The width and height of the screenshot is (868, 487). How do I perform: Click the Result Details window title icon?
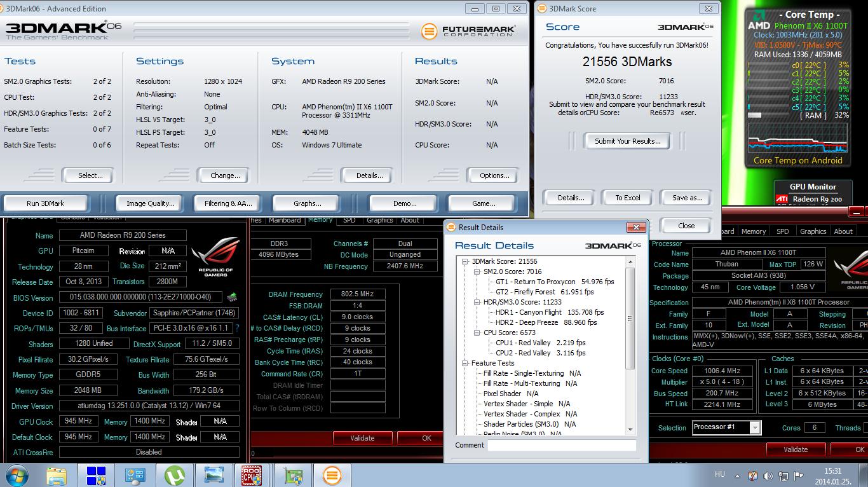click(451, 227)
